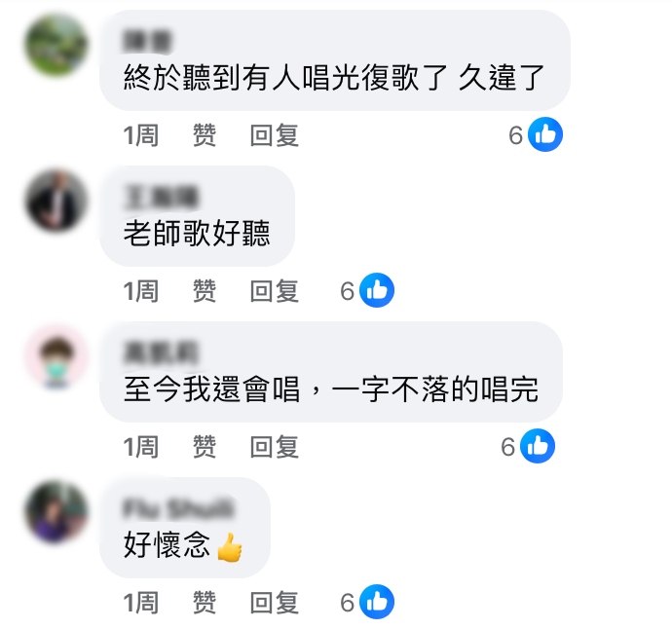The image size is (672, 629).
Task: Click like reaction icon under 老師歌好聽 comment
Action: 377,290
